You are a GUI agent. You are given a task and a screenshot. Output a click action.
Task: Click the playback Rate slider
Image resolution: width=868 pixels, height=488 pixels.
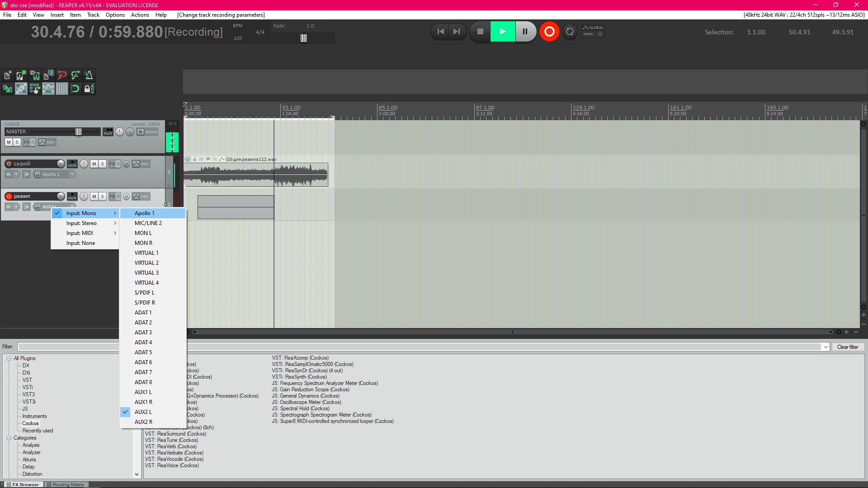[x=303, y=38]
